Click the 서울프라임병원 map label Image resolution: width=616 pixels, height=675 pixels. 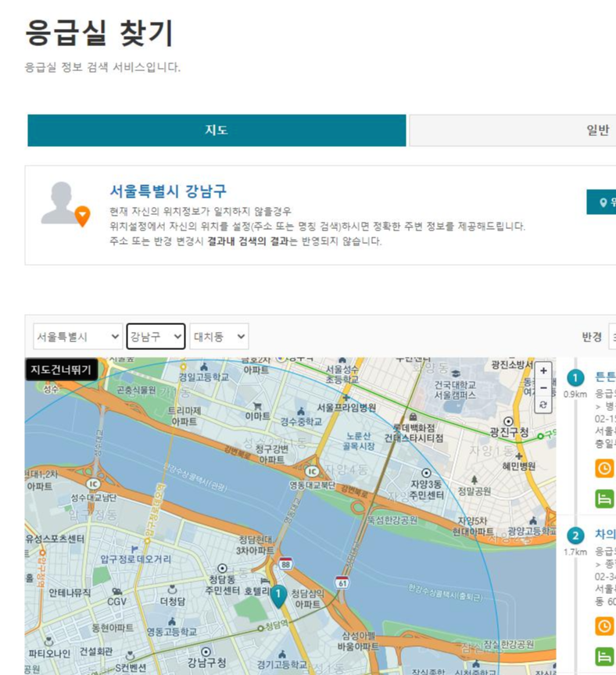(346, 407)
